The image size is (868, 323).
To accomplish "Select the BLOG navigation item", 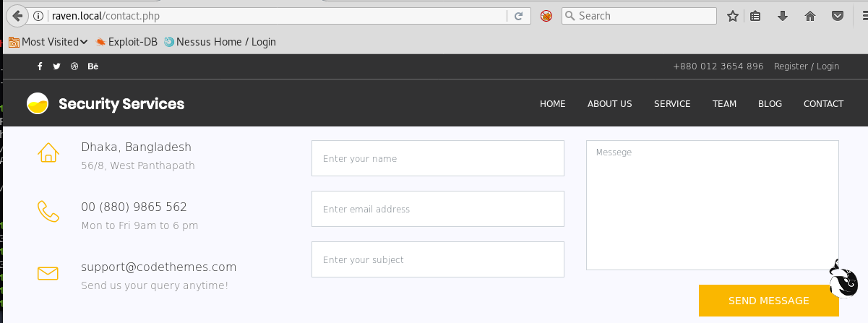I will tap(770, 104).
